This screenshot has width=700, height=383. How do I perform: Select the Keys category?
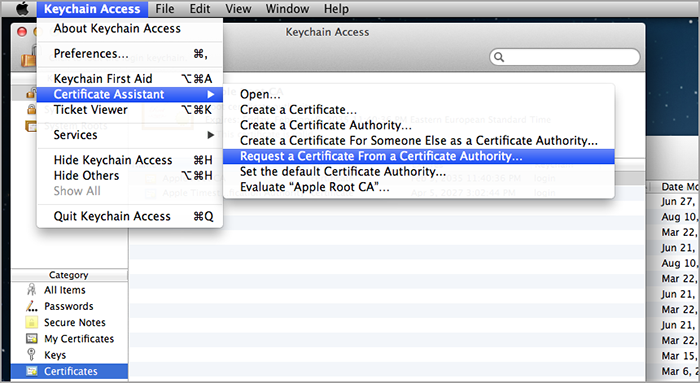tap(69, 355)
